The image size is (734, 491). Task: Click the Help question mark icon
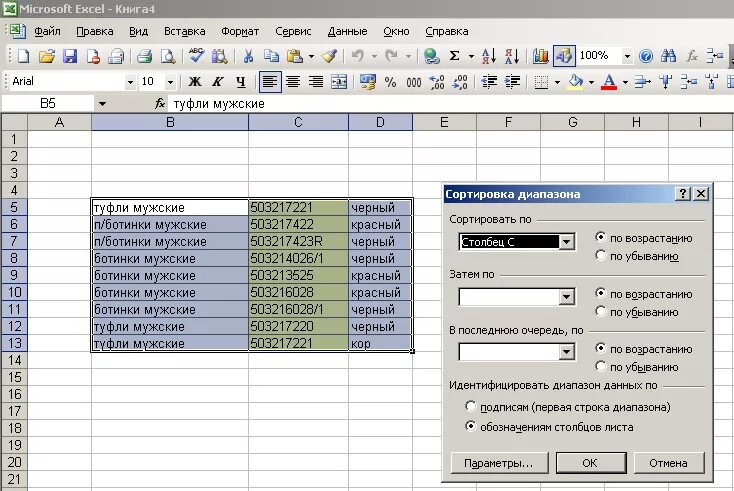pos(646,56)
